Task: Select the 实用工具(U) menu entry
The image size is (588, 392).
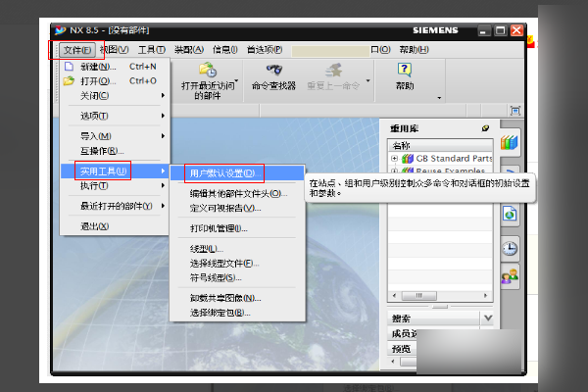Action: click(x=115, y=171)
